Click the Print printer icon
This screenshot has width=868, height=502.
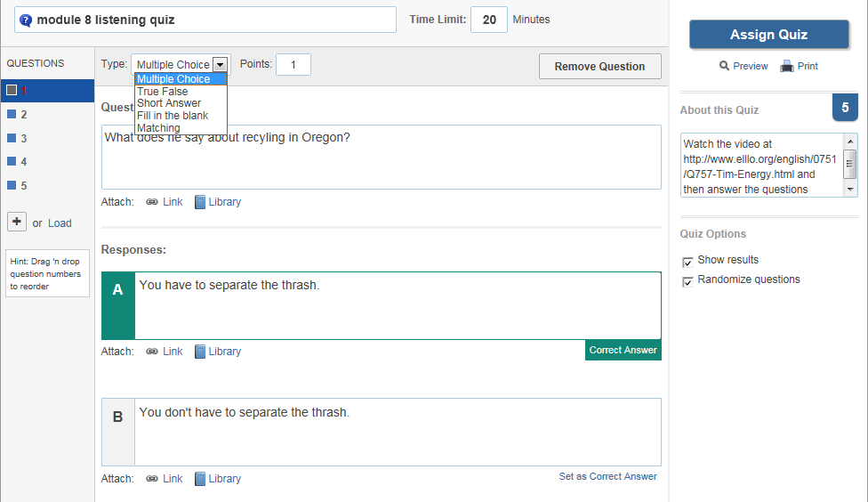[786, 66]
